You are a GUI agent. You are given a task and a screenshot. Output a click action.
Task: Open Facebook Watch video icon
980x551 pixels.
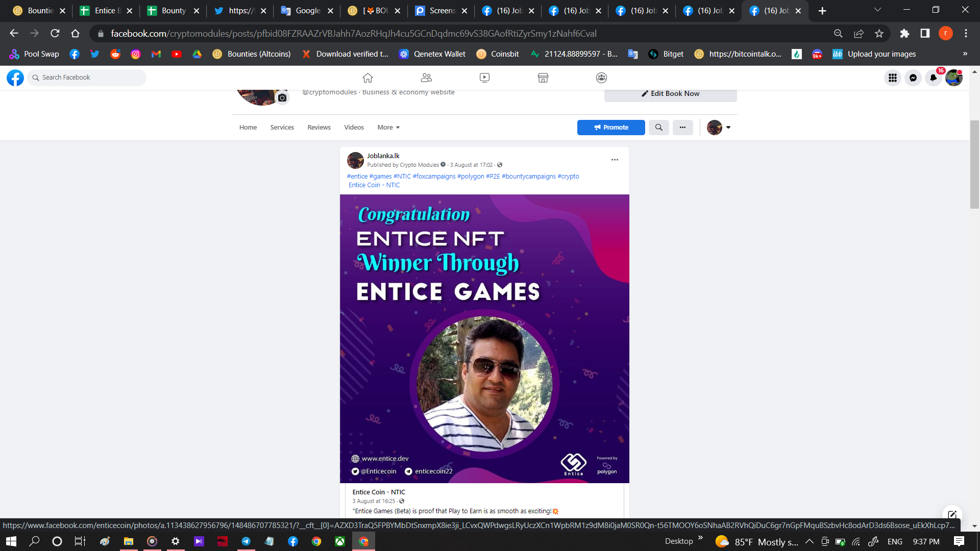(x=484, y=78)
